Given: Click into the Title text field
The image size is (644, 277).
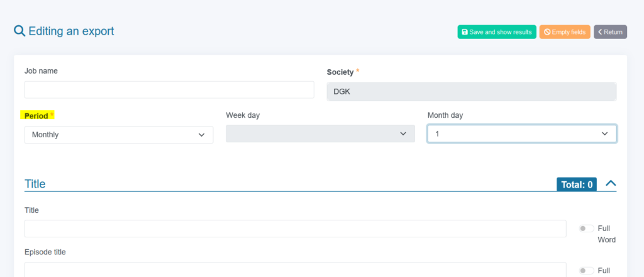Looking at the screenshot, I should [x=296, y=229].
